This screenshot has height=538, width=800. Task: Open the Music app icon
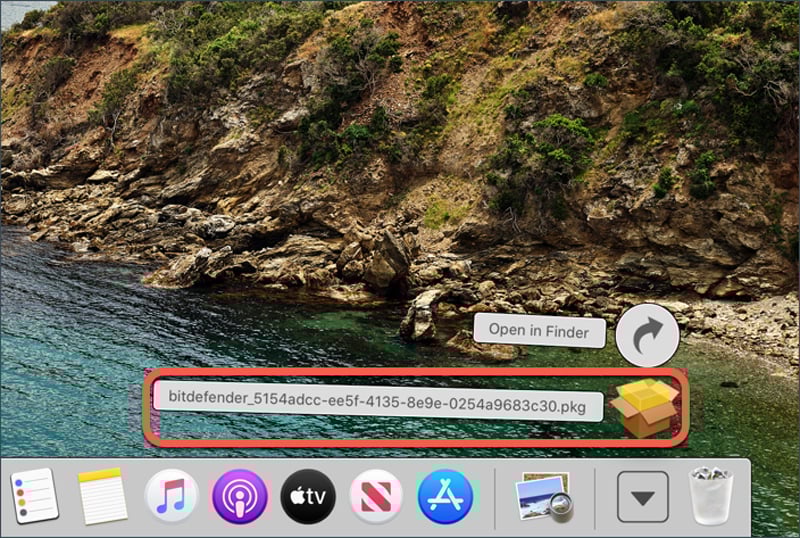click(x=171, y=497)
